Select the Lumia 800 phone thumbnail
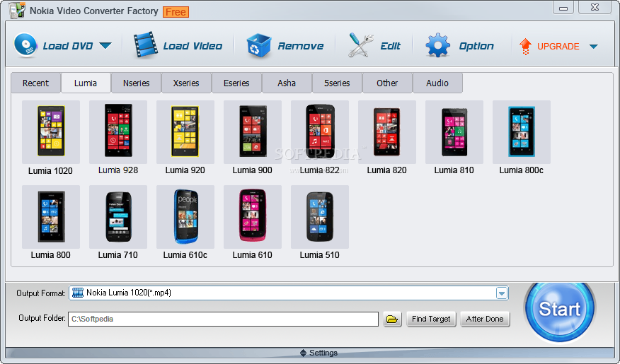Image resolution: width=620 pixels, height=364 pixels. (51, 217)
